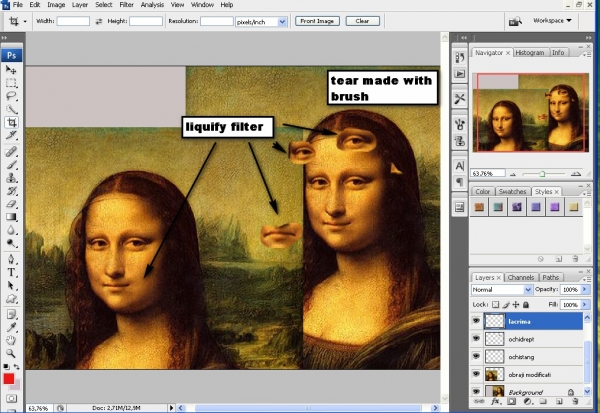600x413 pixels.
Task: Select the Hand tool
Action: point(11,340)
